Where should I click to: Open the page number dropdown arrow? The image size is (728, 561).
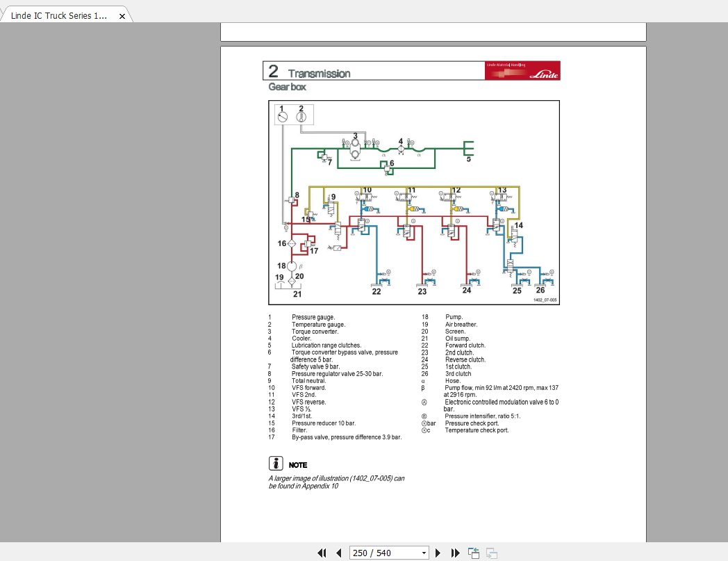424,553
